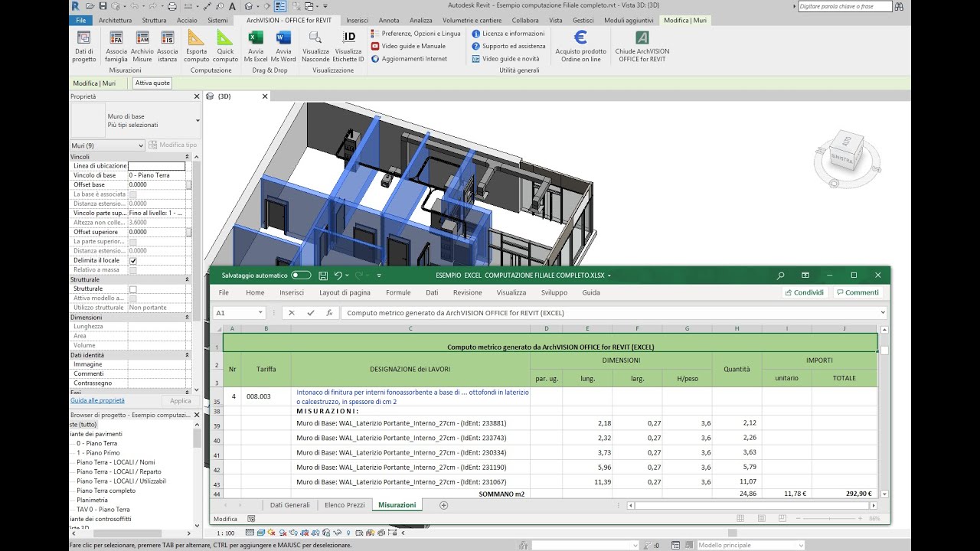Collapse the Vincoli properties section

(188, 156)
